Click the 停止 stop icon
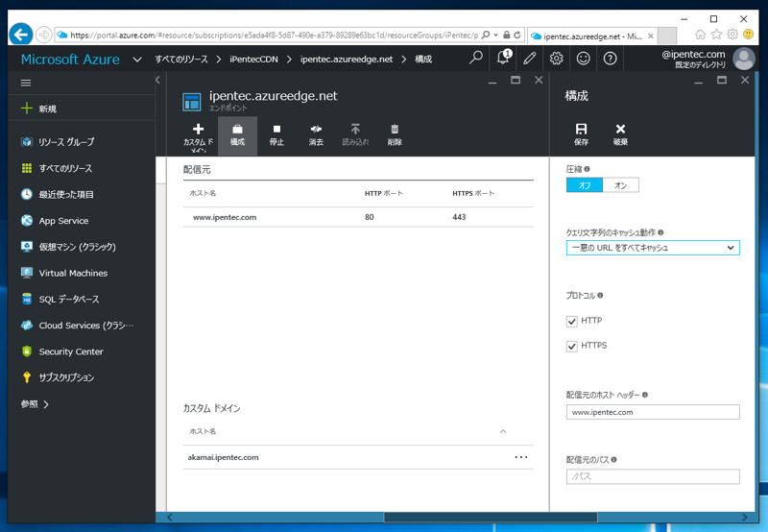This screenshot has height=532, width=768. pos(276,130)
